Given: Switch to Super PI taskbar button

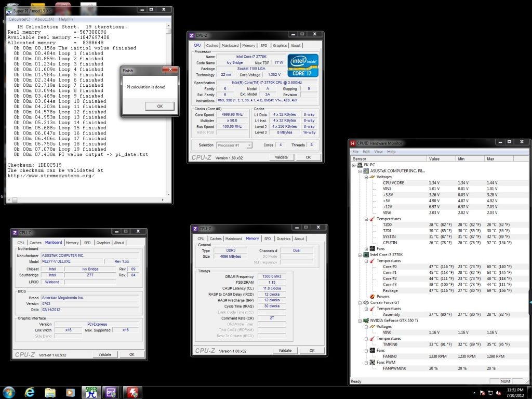Looking at the screenshot, I should click(x=91, y=392).
